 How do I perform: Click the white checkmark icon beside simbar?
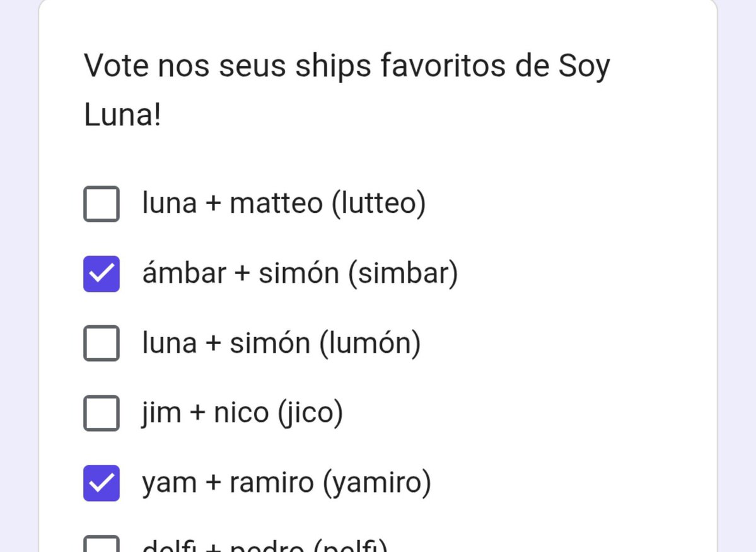click(x=102, y=273)
